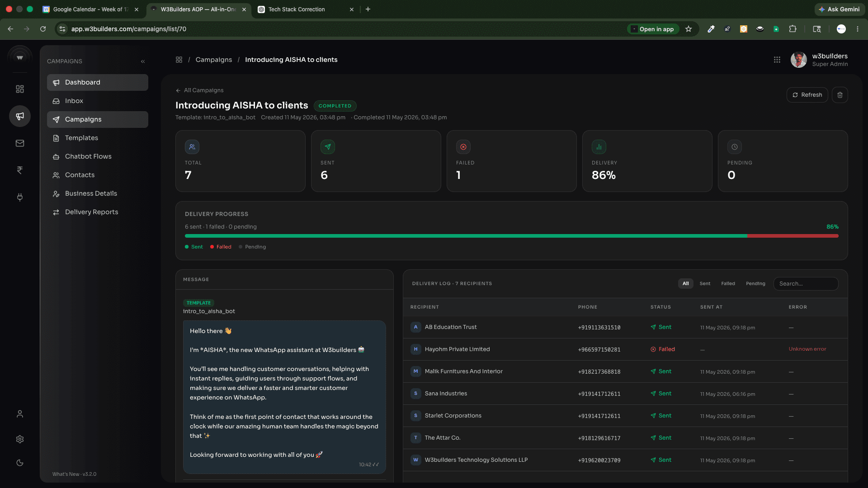Select Malik Furnitures And Interior row
This screenshot has width=868, height=488.
625,371
